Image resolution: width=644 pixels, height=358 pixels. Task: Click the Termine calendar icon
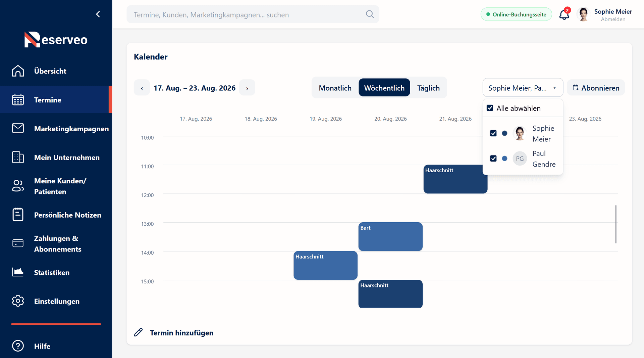pyautogui.click(x=18, y=100)
